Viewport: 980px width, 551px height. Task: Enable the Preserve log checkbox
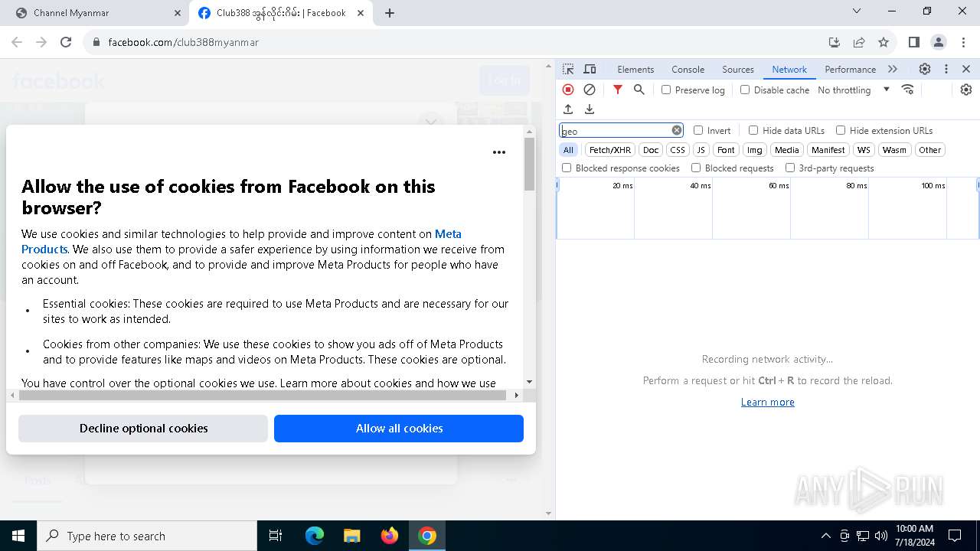pyautogui.click(x=666, y=90)
